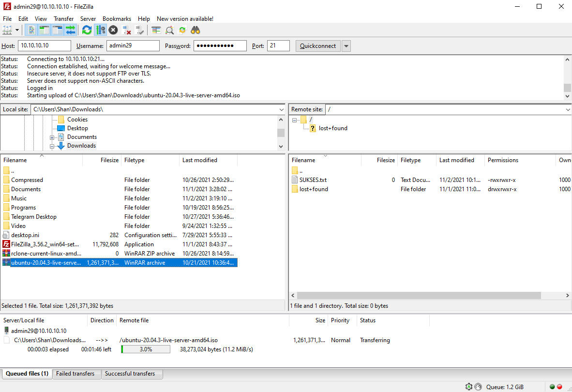The image size is (572, 392).
Task: Open the Edit menu
Action: [23, 18]
